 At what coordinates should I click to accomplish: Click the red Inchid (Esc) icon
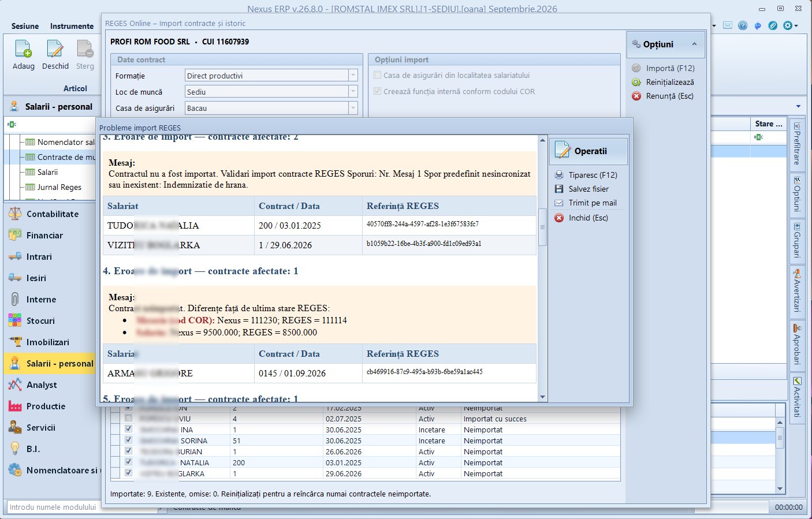[x=559, y=218]
